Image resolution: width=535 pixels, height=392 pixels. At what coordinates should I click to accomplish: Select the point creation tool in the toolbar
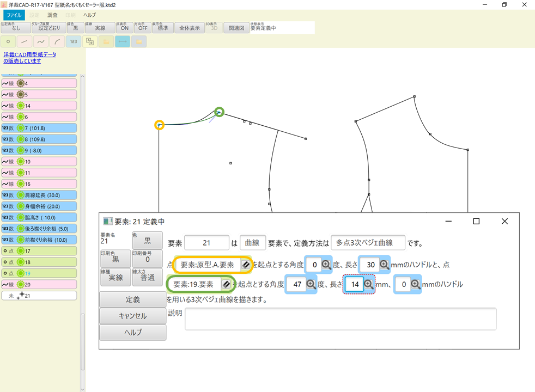tap(8, 41)
